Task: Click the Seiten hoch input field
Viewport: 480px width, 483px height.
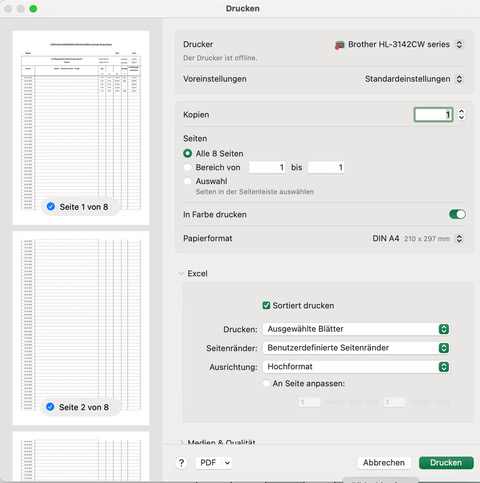Action: [395, 402]
